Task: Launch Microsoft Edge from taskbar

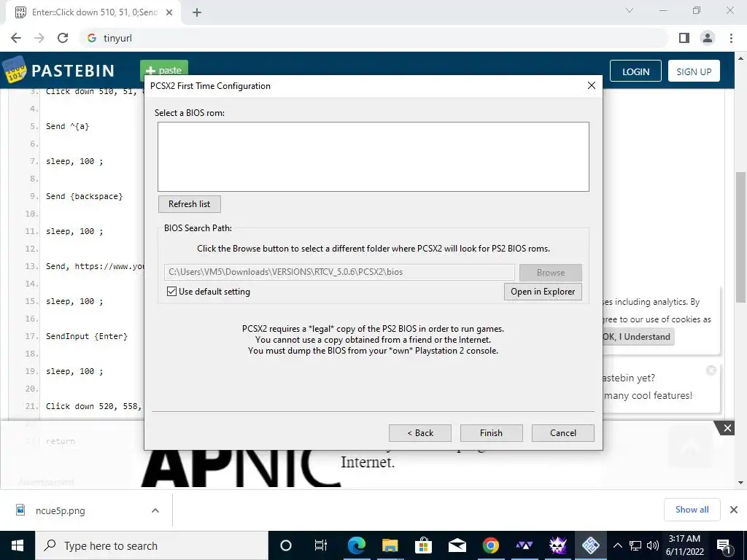Action: [x=356, y=545]
